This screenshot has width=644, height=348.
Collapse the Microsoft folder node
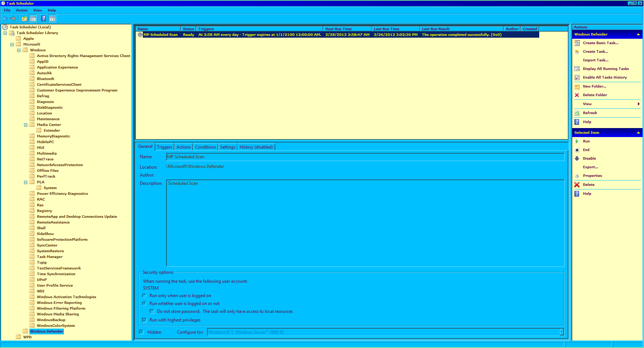12,44
